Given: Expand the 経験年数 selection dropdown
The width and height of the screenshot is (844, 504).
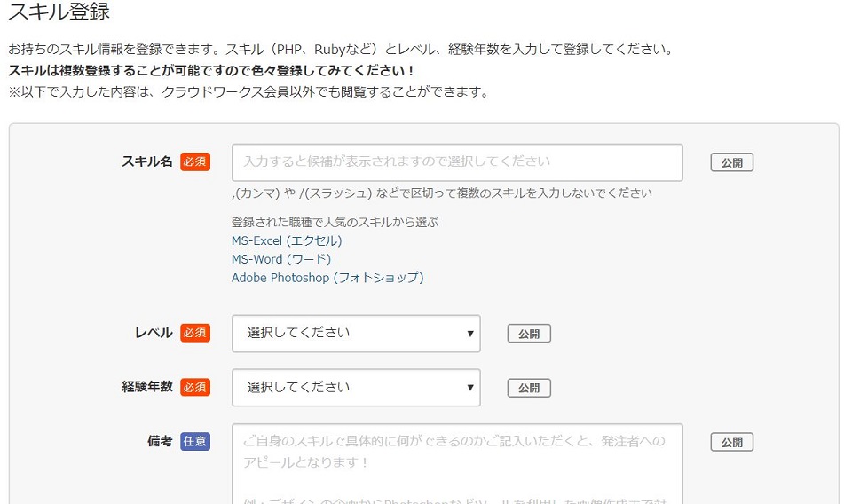Looking at the screenshot, I should pos(356,387).
